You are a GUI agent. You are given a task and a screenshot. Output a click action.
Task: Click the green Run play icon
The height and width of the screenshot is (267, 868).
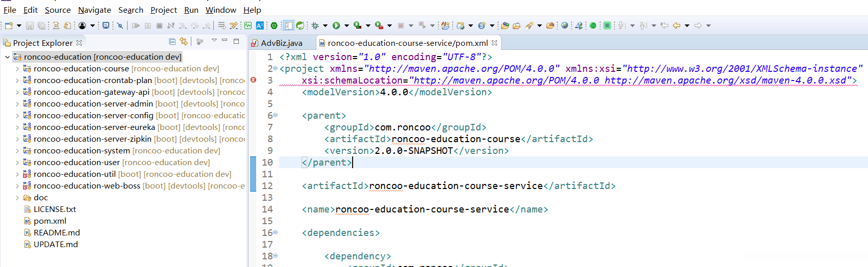point(336,25)
